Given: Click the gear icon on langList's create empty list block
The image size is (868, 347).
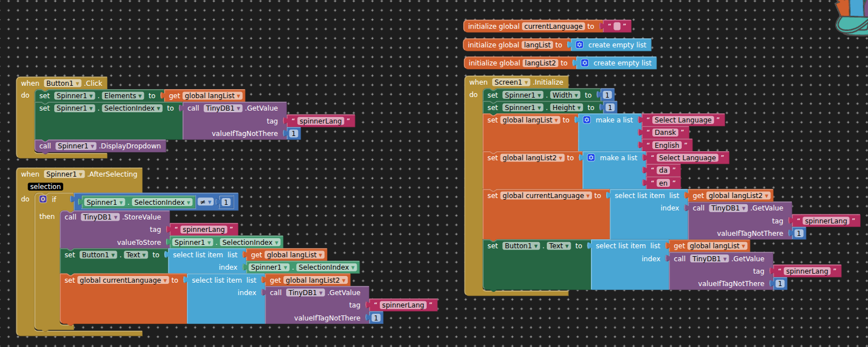Looking at the screenshot, I should click(579, 45).
